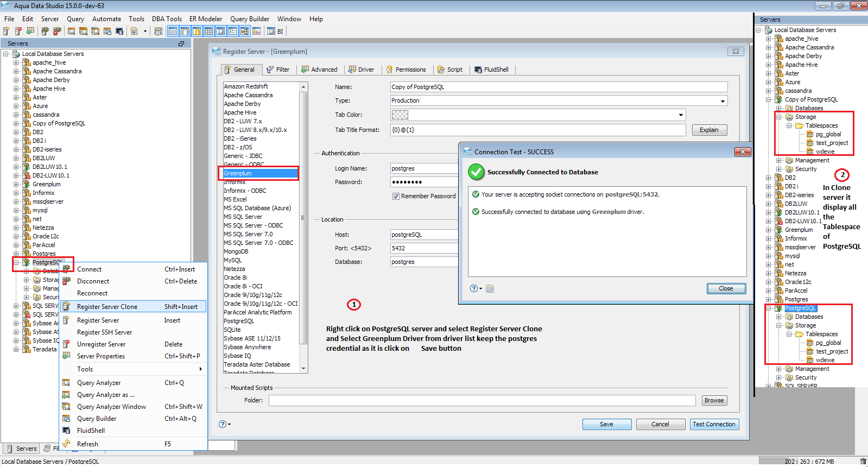Open the toolbar dropdown arrow next to the script icon
Screen dimensions: 868x467
pos(145,31)
